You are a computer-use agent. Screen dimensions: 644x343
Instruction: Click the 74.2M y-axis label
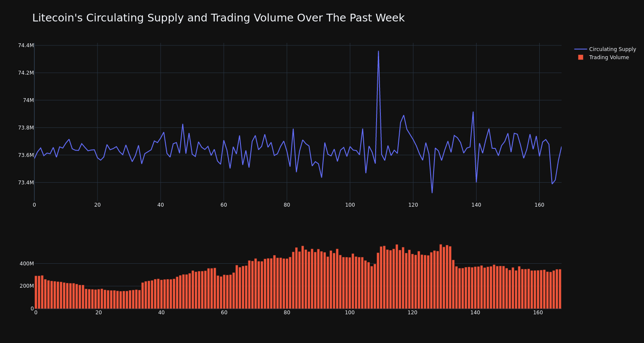click(26, 73)
